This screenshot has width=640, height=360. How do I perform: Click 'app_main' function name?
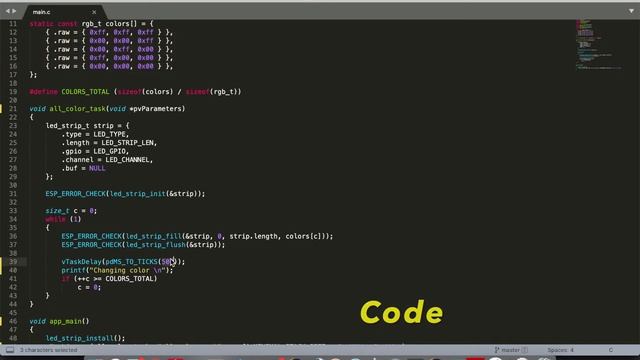65,321
